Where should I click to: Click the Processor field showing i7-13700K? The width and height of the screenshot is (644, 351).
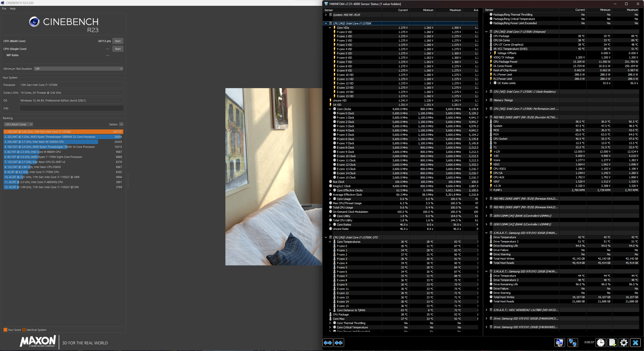[71, 85]
